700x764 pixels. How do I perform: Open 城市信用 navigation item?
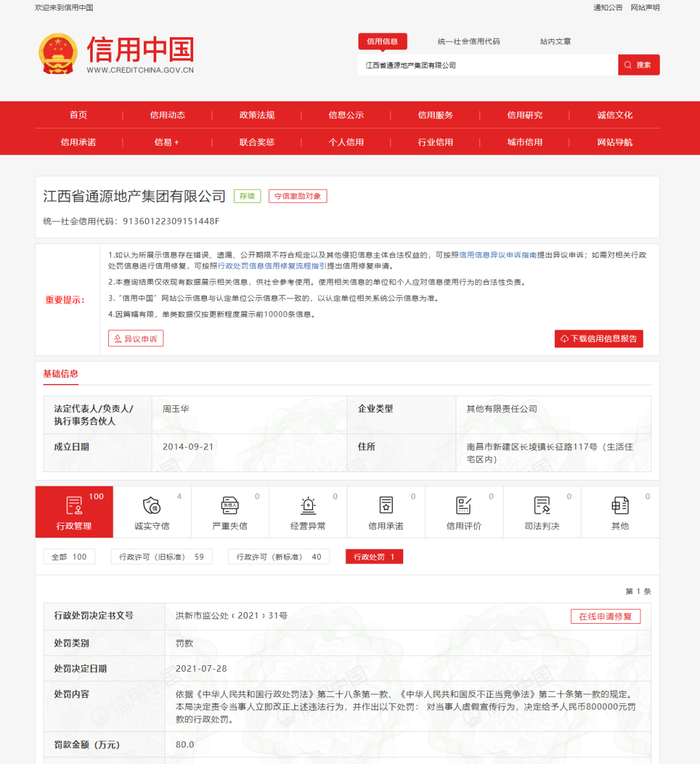[x=525, y=142]
